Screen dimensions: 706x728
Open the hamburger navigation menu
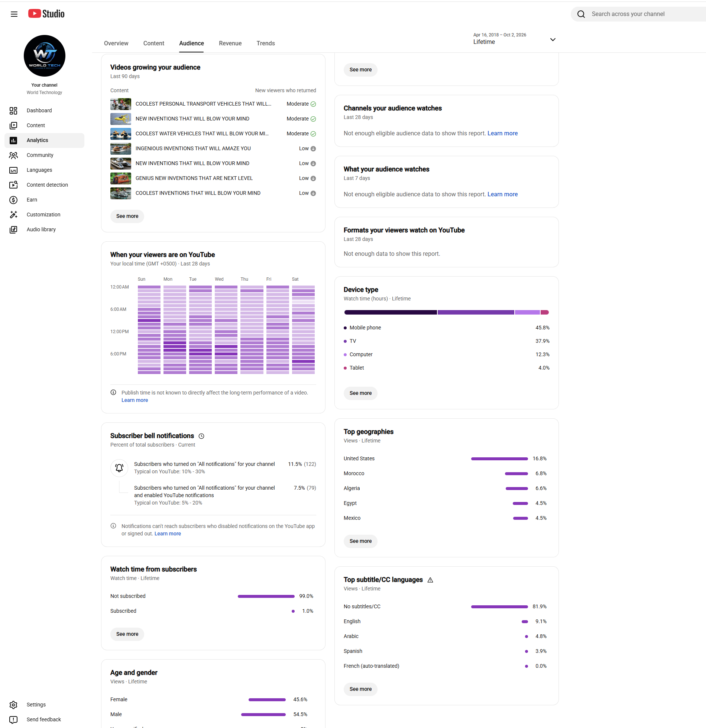point(14,14)
